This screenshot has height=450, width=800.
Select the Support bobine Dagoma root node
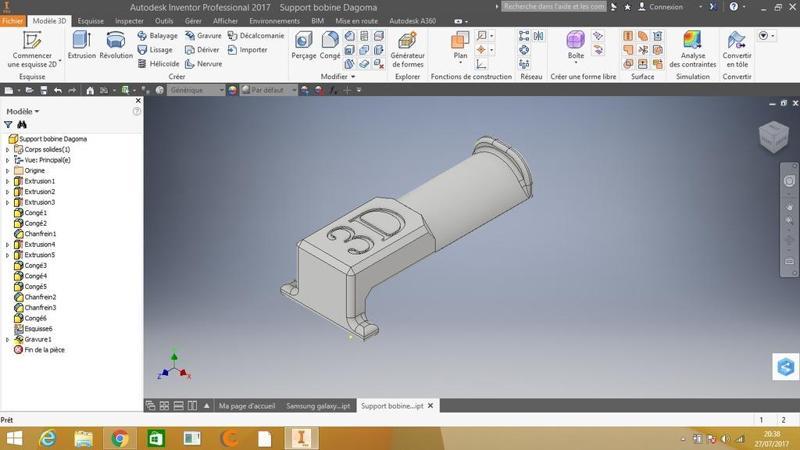48,139
